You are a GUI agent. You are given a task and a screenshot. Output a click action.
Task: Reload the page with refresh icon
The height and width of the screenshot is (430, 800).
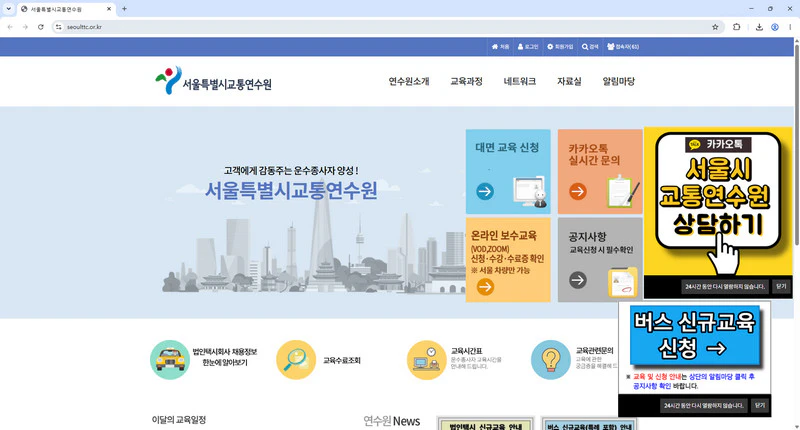point(41,27)
